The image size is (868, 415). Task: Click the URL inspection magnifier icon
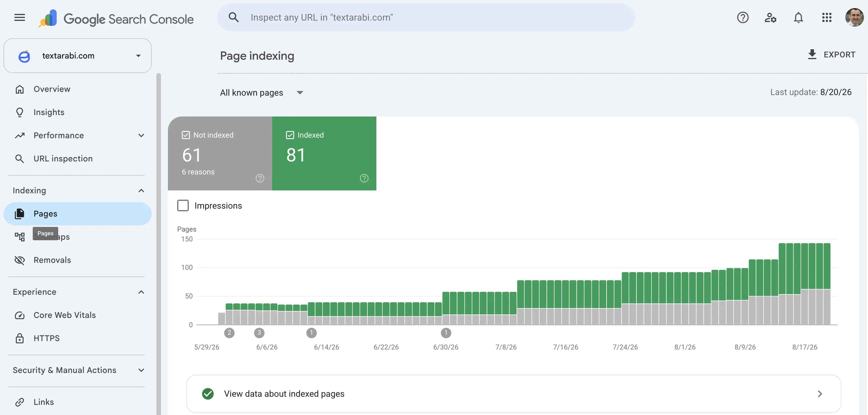[20, 159]
